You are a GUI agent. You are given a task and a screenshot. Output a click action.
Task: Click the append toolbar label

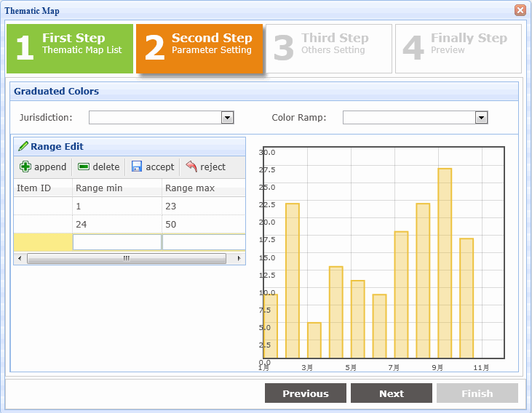[x=50, y=167]
